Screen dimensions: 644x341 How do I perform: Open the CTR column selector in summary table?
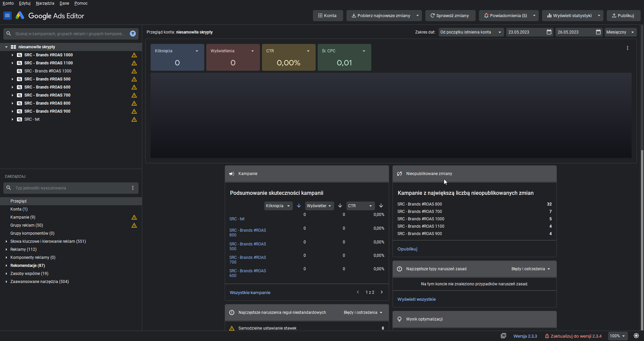pos(361,206)
